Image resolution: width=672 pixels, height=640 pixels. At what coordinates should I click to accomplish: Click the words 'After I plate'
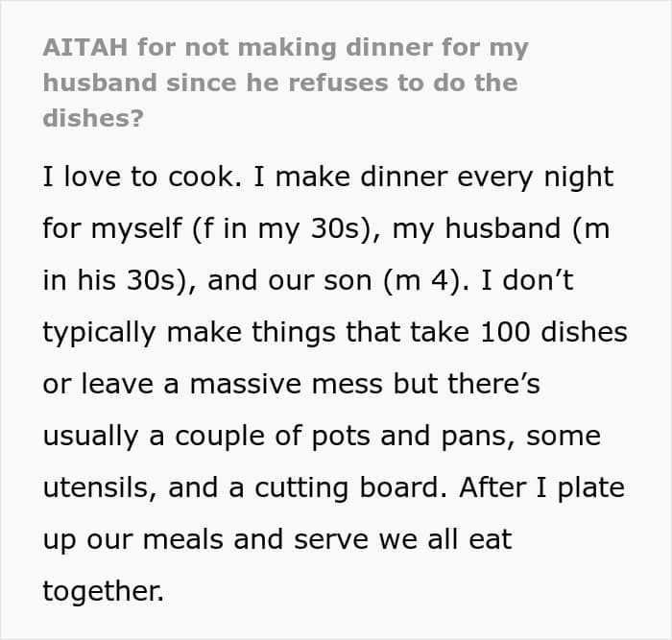click(x=541, y=488)
